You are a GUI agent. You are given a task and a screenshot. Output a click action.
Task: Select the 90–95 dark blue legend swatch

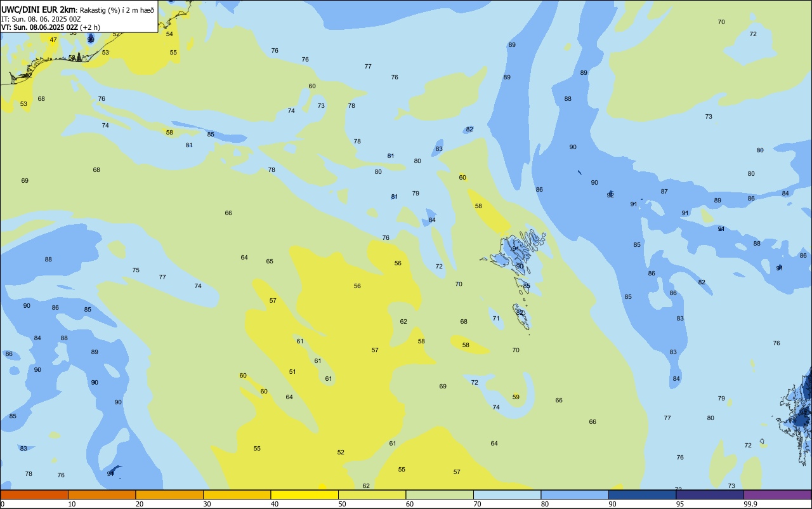(642, 494)
